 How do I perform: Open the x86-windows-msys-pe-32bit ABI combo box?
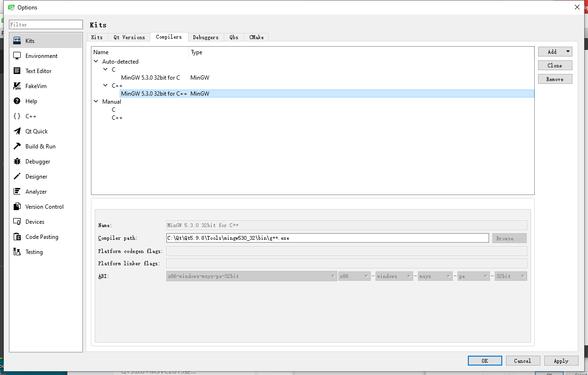(x=252, y=277)
